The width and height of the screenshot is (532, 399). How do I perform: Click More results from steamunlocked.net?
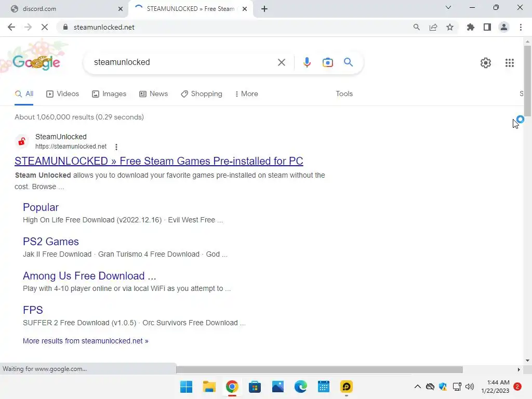click(86, 341)
